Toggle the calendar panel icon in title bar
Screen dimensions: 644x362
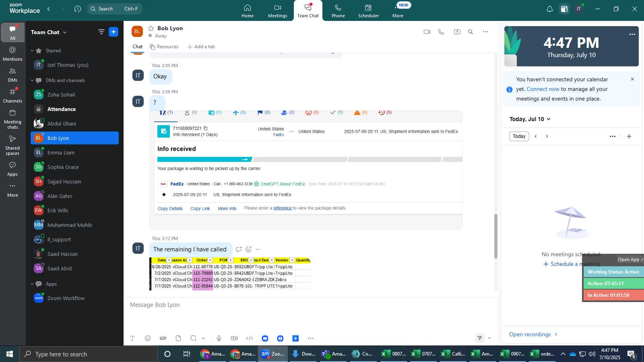564,9
